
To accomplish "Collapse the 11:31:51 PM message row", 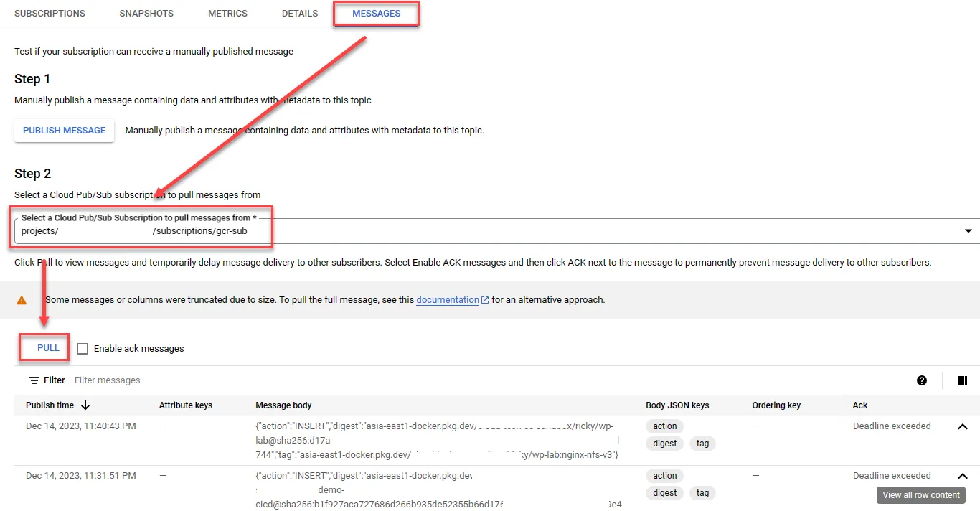I will click(963, 476).
